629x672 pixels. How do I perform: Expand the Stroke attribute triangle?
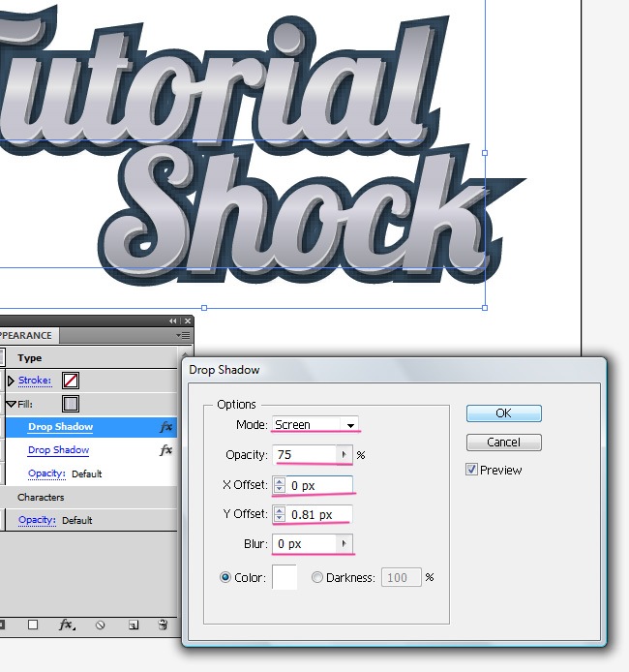pyautogui.click(x=11, y=381)
